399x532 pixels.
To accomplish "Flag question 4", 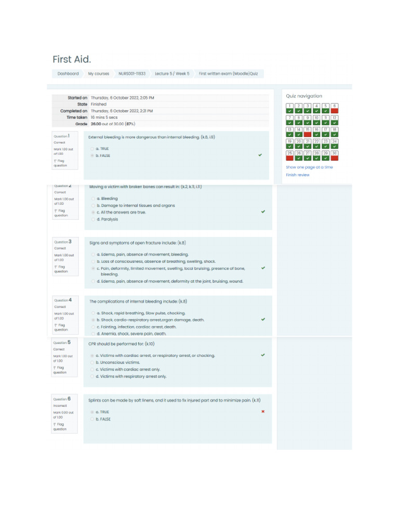I will click(x=61, y=327).
